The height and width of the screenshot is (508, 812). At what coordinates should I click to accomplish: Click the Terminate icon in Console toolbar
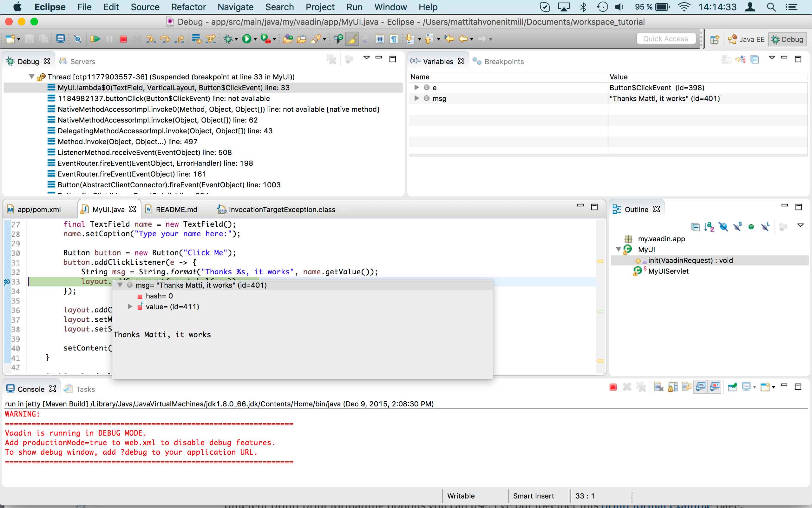(x=613, y=387)
